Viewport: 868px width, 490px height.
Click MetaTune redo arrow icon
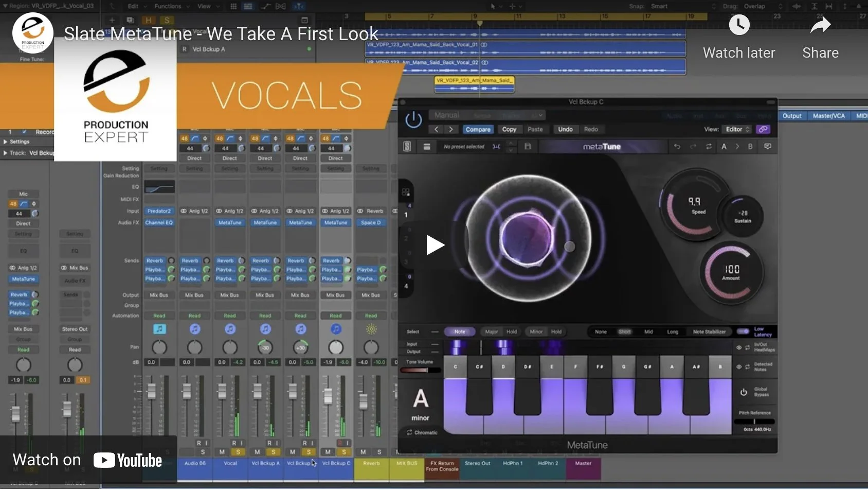click(693, 147)
